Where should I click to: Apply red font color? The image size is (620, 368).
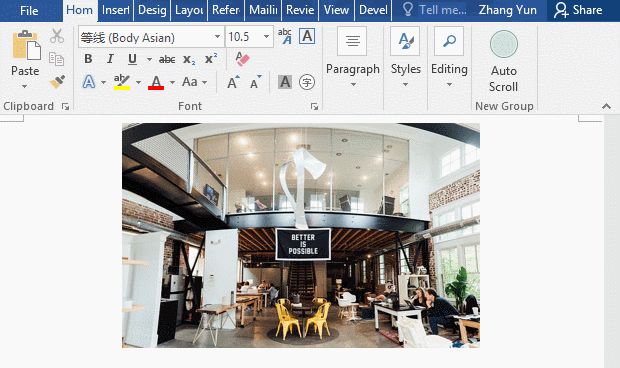click(x=156, y=82)
